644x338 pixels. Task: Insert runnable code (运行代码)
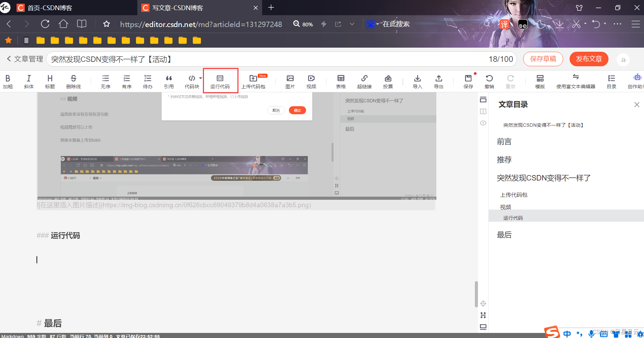[220, 82]
